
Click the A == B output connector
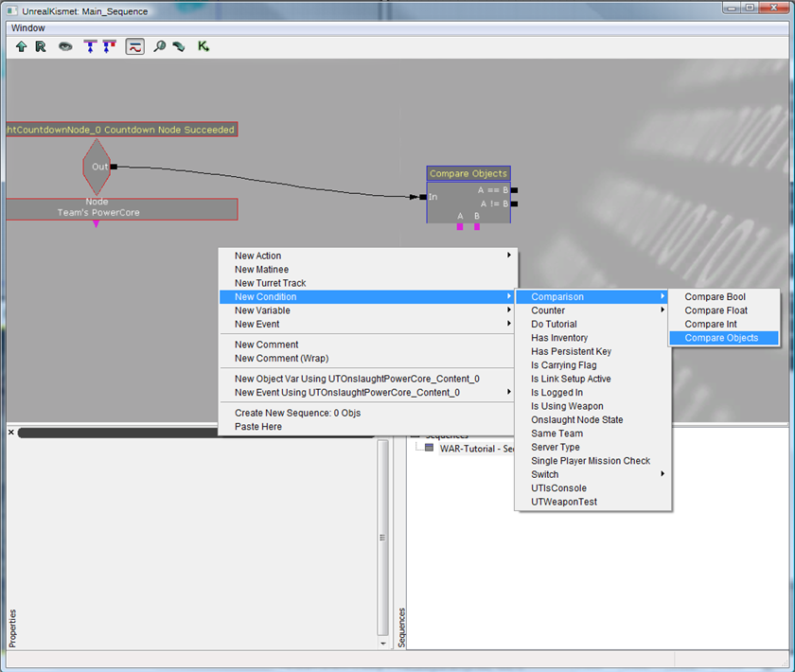tap(514, 190)
